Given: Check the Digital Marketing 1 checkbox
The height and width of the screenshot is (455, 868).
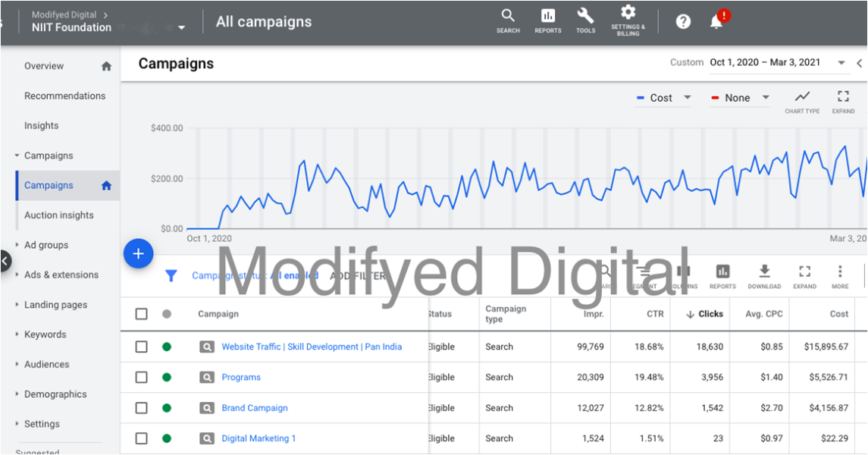Looking at the screenshot, I should click(141, 438).
